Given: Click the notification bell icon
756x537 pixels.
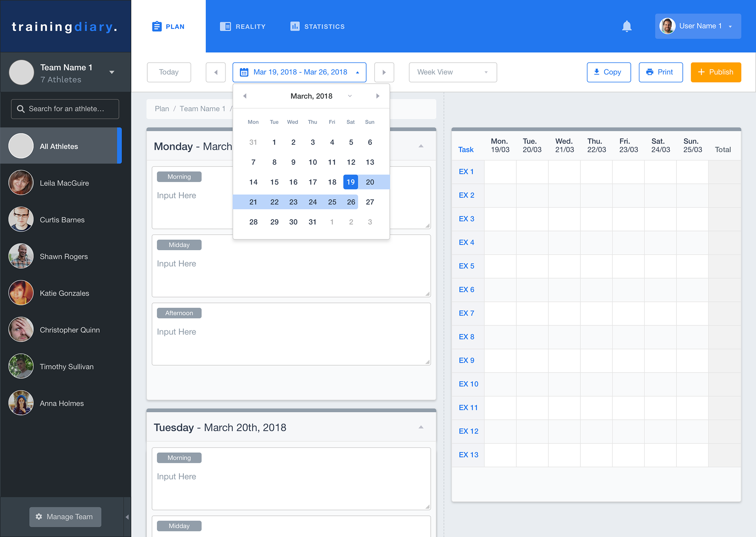Looking at the screenshot, I should 626,26.
